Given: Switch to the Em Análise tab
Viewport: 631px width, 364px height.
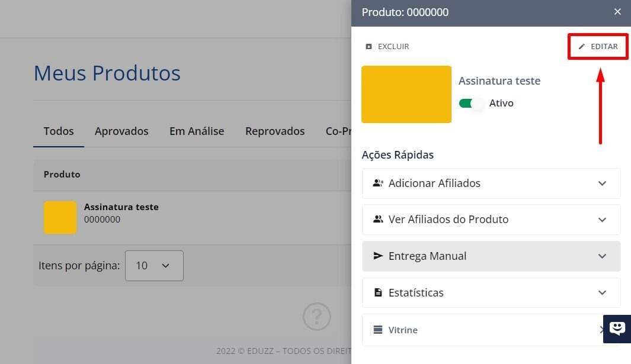Looking at the screenshot, I should [x=197, y=131].
